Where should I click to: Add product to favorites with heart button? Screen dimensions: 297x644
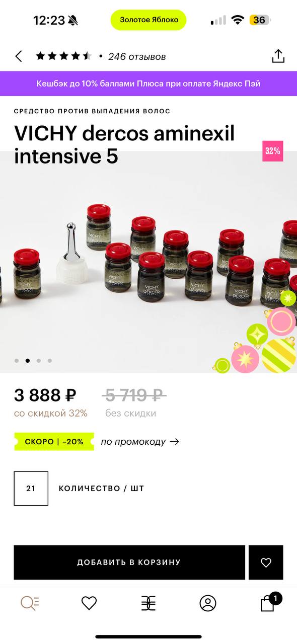266,562
